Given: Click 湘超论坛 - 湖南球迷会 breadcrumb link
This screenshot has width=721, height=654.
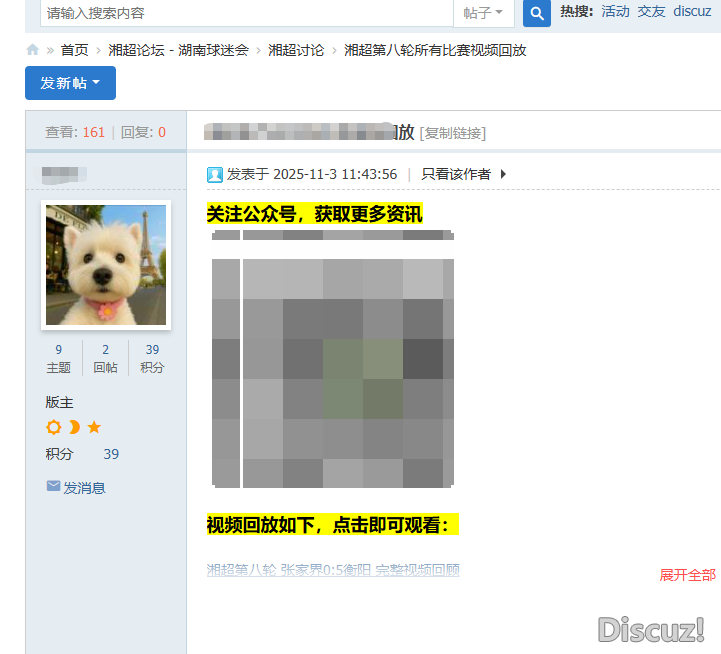Looking at the screenshot, I should [x=178, y=50].
